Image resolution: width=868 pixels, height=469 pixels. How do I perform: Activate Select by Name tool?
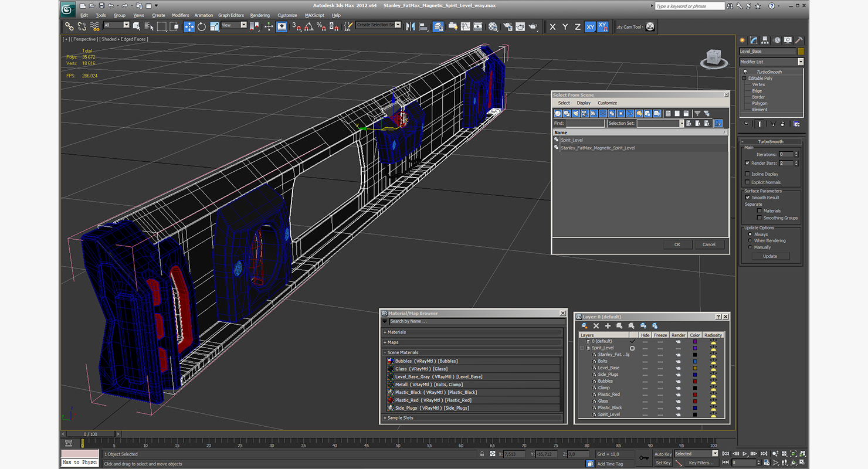(x=149, y=26)
